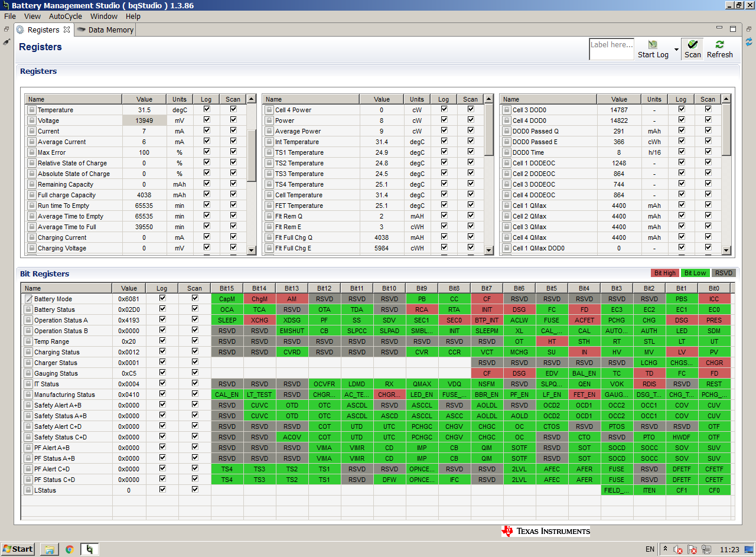
Task: Click the SLEEP bit of Operation Status A
Action: point(227,320)
